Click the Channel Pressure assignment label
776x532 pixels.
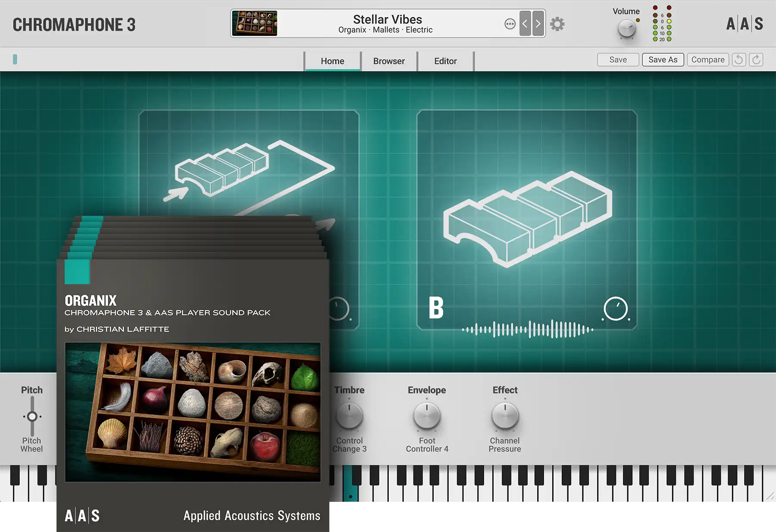505,445
